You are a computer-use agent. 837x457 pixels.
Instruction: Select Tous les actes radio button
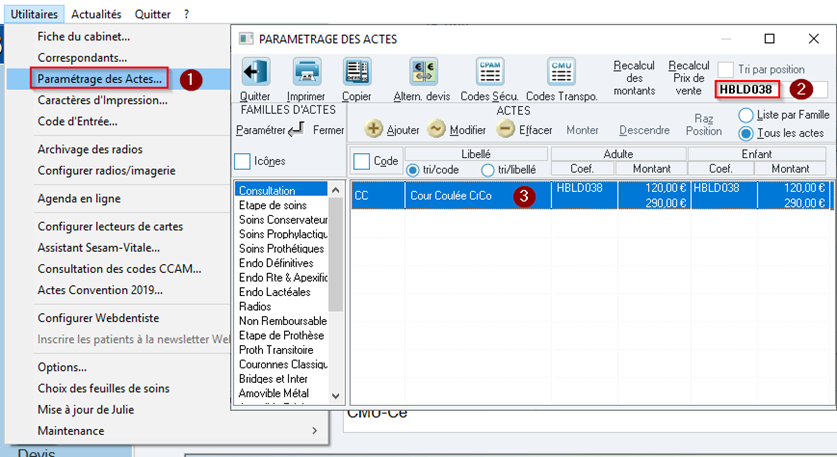(746, 133)
